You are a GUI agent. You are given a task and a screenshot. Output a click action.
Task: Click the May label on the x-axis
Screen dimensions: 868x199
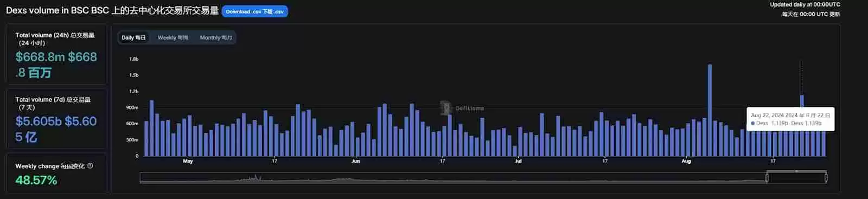click(x=188, y=161)
